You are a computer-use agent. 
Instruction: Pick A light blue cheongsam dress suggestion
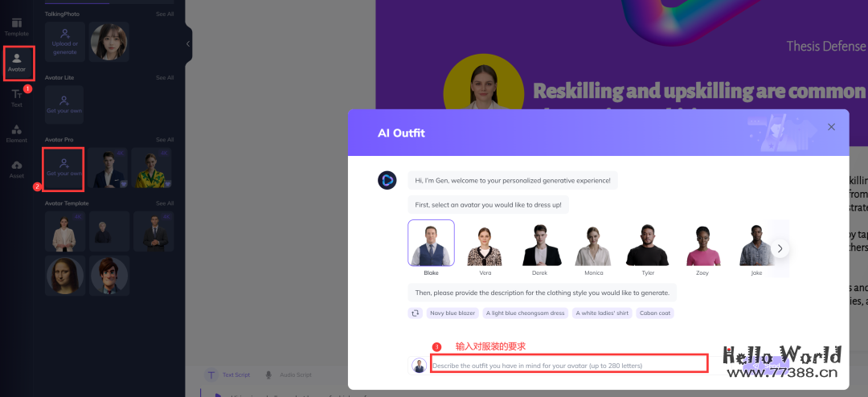526,313
